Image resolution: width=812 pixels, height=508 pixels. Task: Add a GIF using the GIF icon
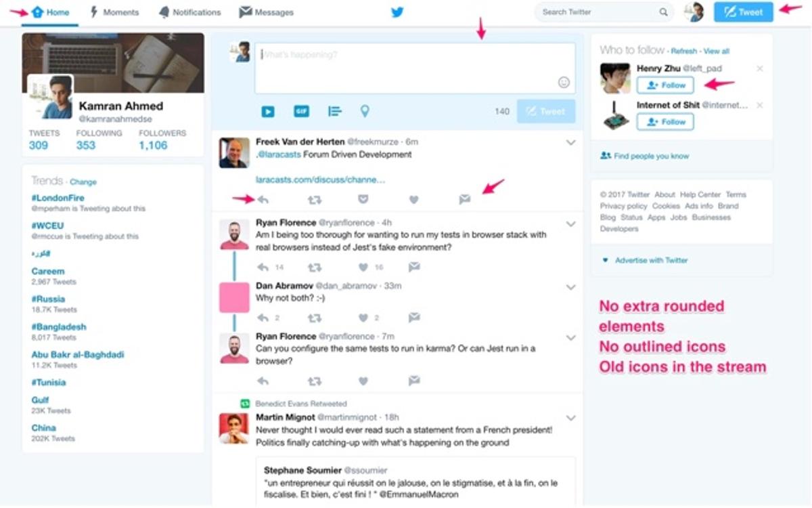[x=301, y=110]
